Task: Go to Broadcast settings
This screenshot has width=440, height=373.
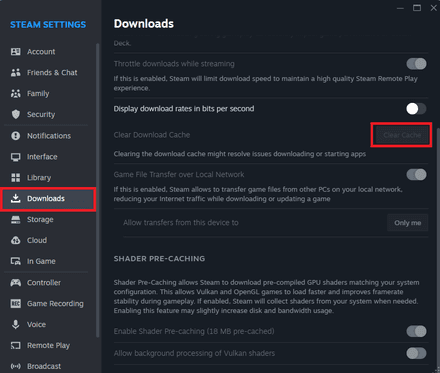Action: [49, 366]
